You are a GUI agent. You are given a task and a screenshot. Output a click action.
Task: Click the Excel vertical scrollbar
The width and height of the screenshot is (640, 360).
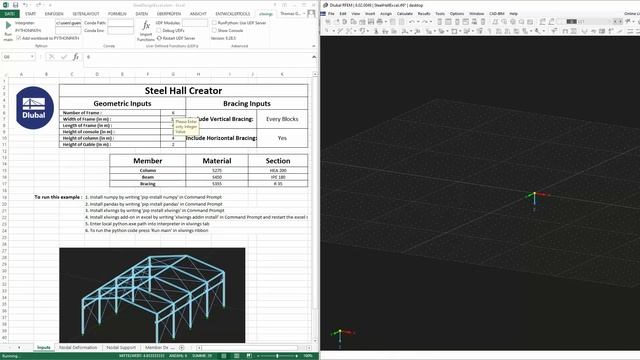[x=315, y=207]
